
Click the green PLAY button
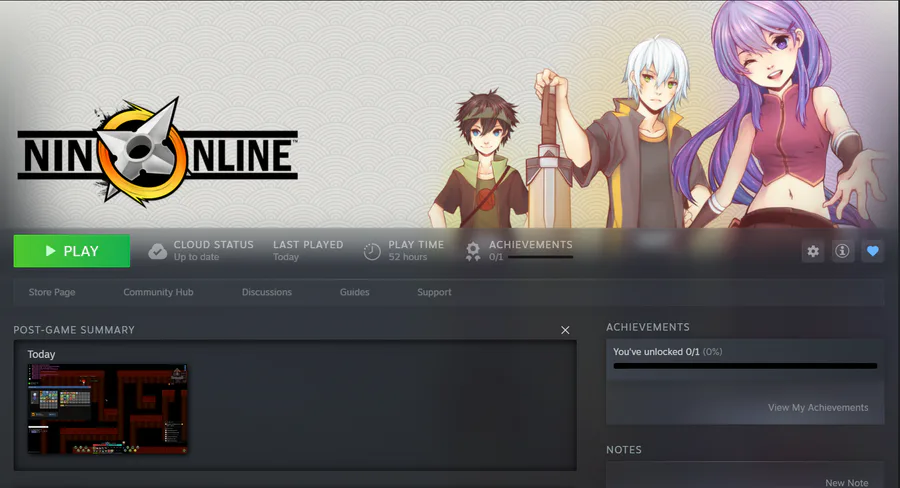tap(72, 251)
